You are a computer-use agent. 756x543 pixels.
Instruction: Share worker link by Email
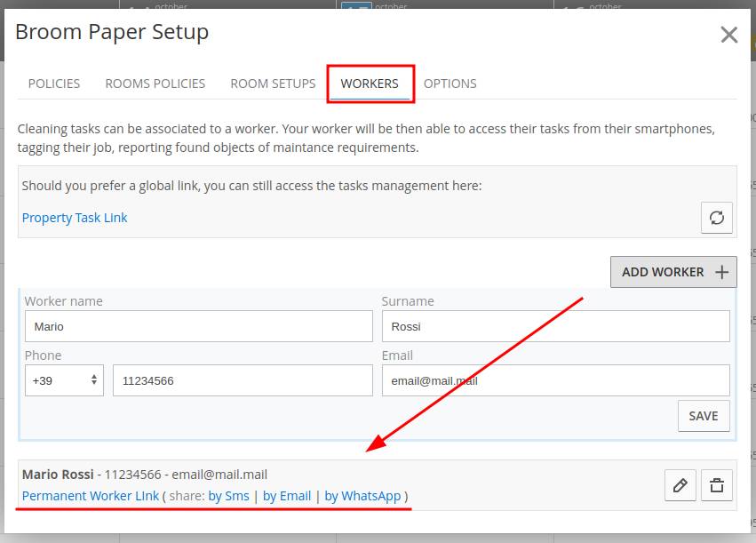coord(286,496)
